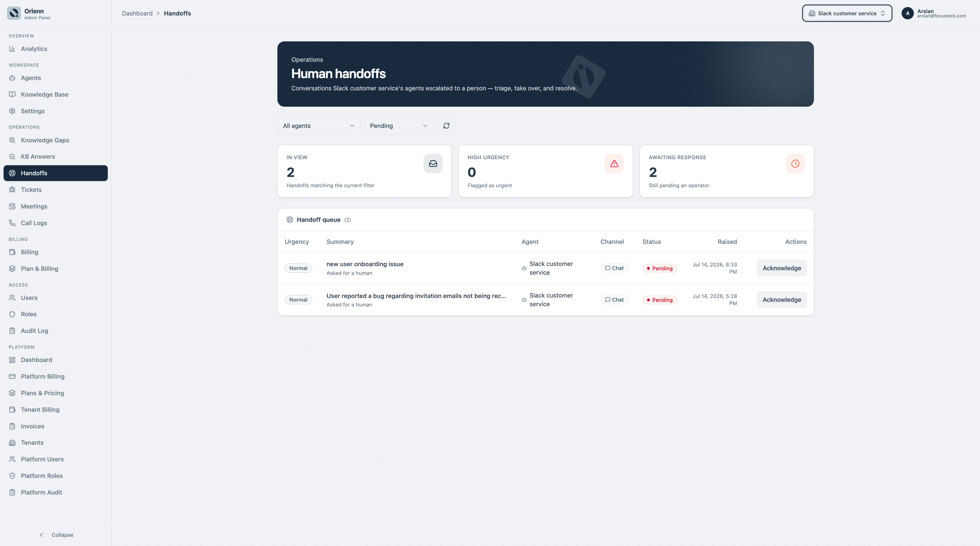
Task: Click Platform Billing card icon
Action: (12, 376)
